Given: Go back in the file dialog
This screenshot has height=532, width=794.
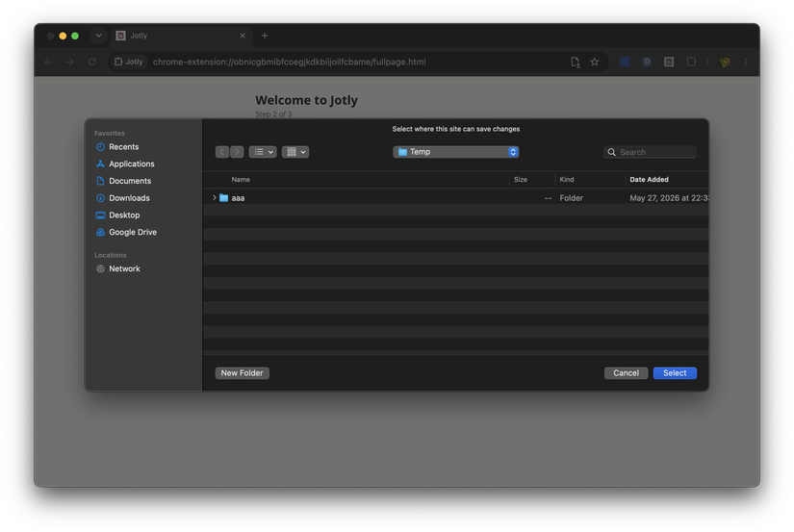Looking at the screenshot, I should (221, 152).
